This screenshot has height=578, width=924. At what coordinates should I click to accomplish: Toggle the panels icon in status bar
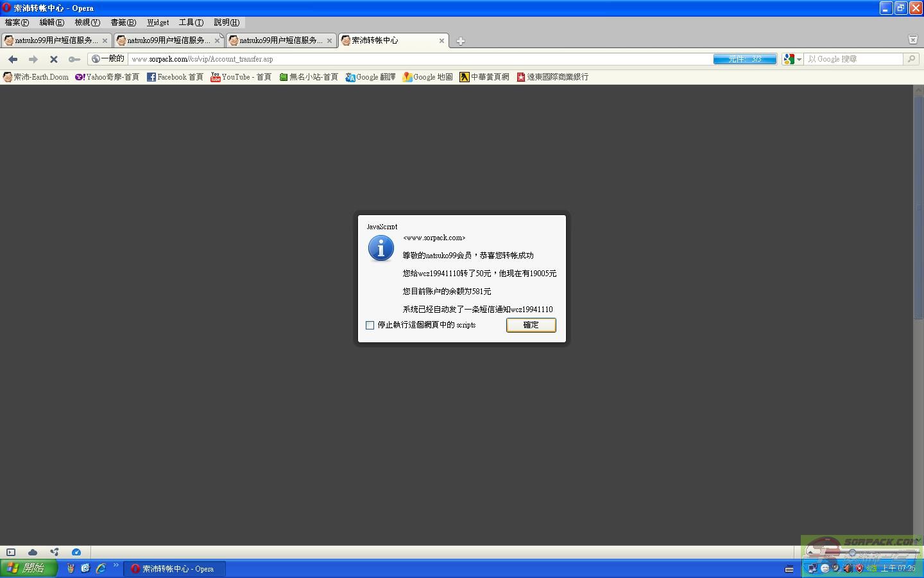point(11,552)
